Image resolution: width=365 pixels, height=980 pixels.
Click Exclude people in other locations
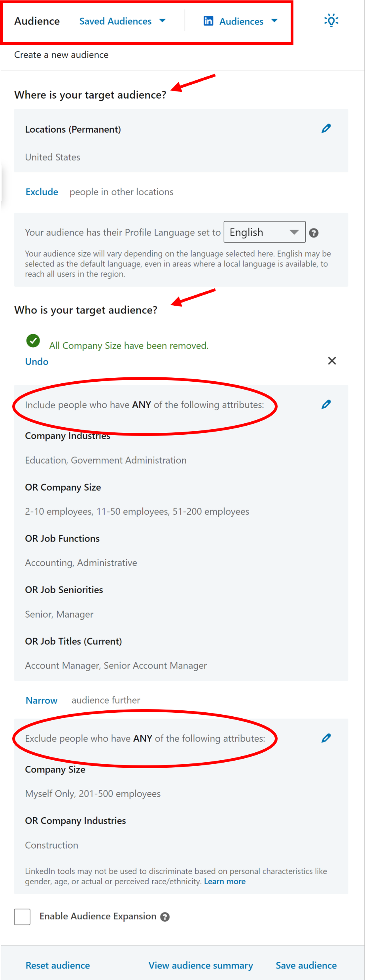tap(42, 192)
